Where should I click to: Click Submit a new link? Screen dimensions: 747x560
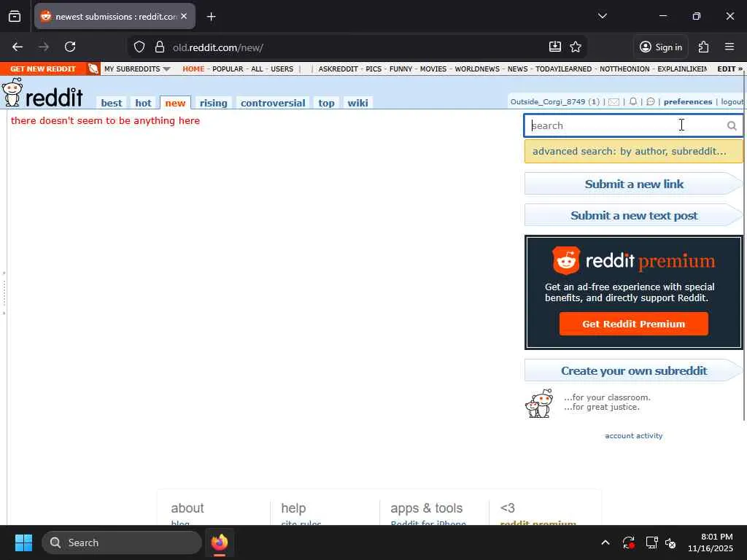634,184
